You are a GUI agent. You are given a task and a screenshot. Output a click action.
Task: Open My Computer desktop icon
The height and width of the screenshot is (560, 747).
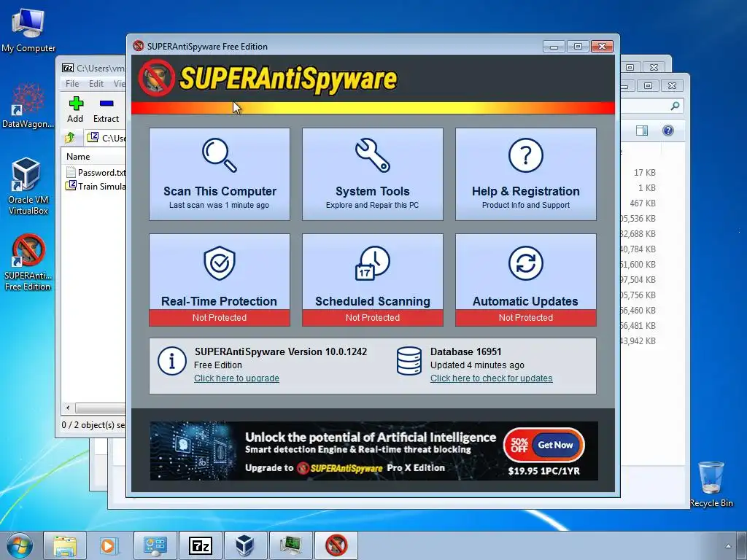tap(28, 31)
